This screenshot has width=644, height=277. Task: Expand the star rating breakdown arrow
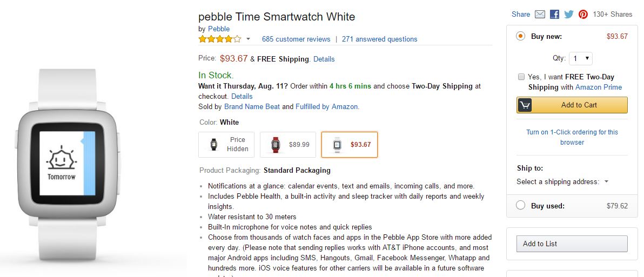249,39
